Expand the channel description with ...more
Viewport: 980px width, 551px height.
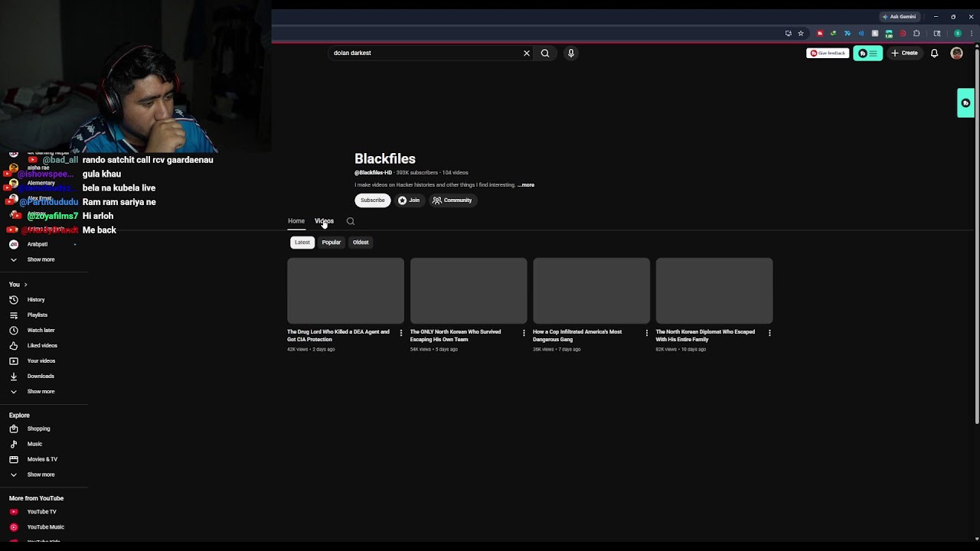[x=526, y=185]
